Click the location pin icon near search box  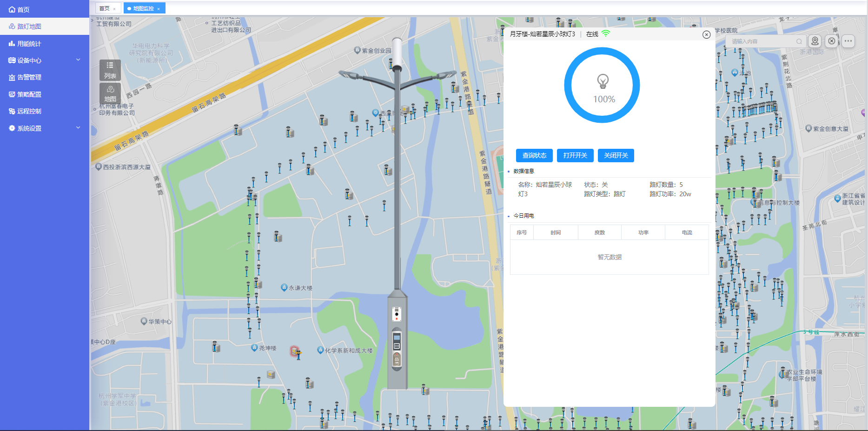coord(815,41)
